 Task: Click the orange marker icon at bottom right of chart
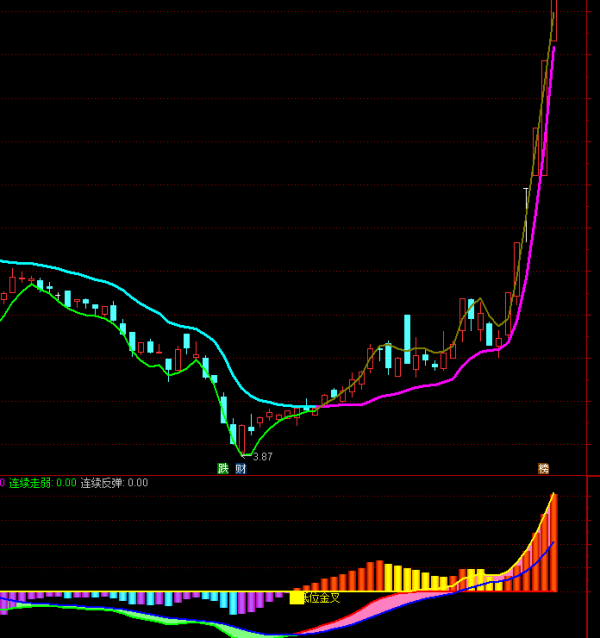point(543,468)
